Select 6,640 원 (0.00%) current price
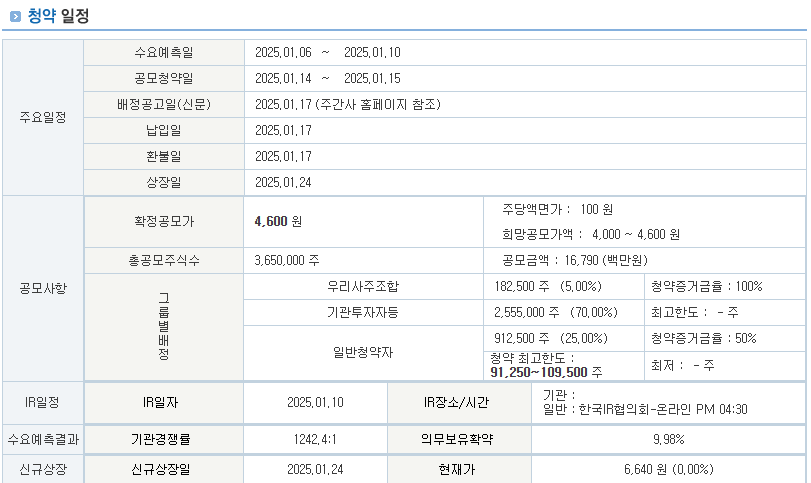This screenshot has height=483, width=811. 669,470
